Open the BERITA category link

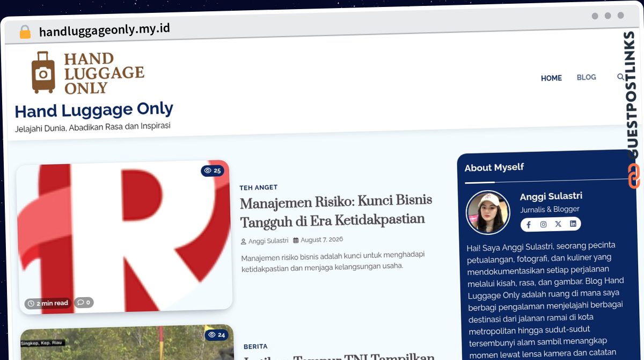[x=255, y=347]
